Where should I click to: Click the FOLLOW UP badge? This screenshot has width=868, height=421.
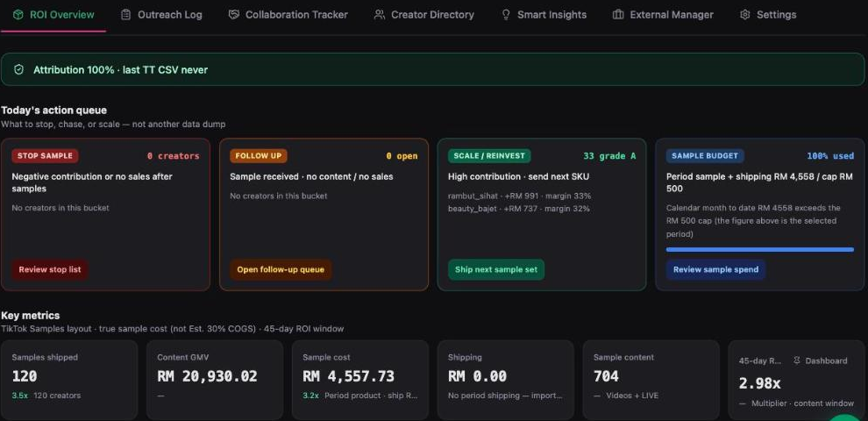pyautogui.click(x=259, y=156)
